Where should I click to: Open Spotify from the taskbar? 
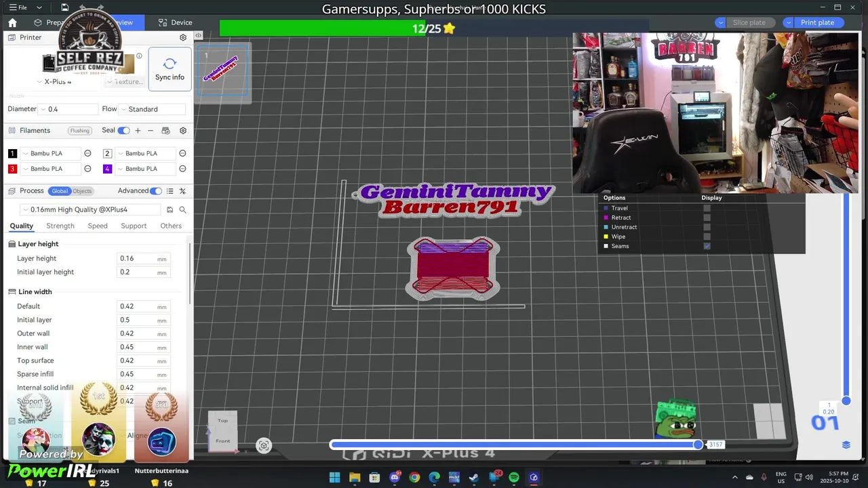514,477
